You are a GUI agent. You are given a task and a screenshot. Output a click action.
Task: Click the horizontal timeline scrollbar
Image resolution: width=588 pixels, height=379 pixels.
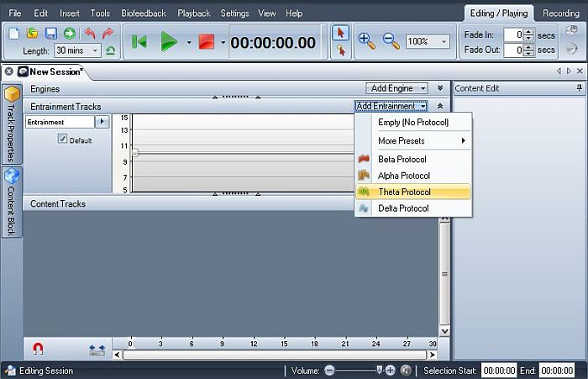click(x=275, y=355)
